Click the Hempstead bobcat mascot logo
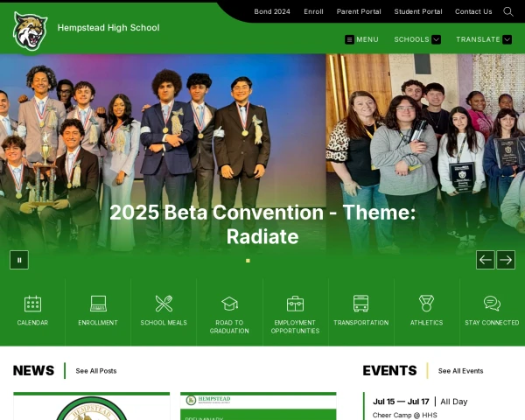 30,31
